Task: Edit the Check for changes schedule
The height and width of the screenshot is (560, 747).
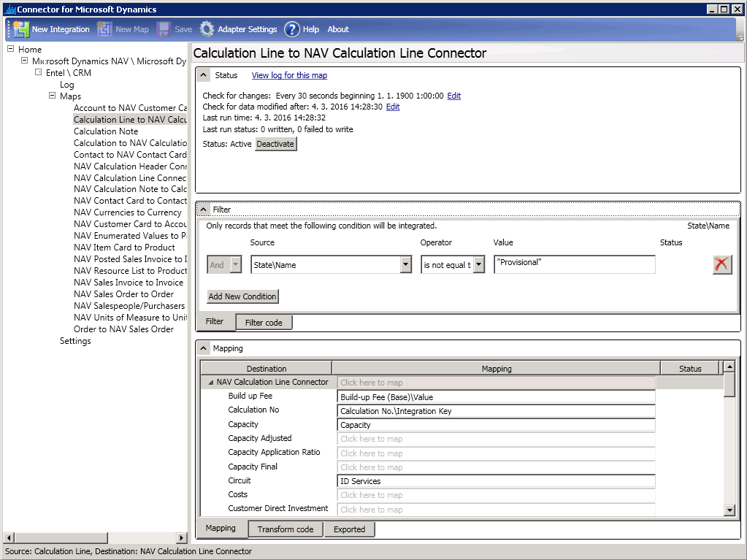Action: pos(453,96)
